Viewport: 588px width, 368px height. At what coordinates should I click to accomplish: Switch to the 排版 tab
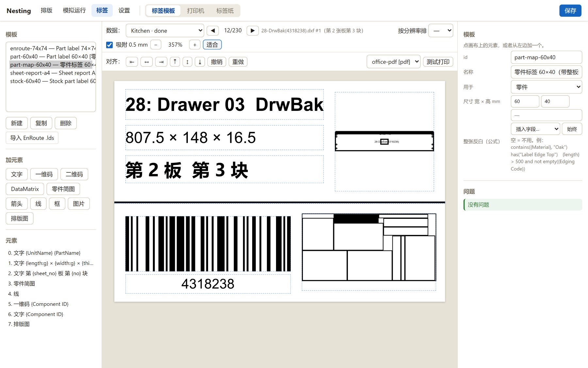(47, 10)
